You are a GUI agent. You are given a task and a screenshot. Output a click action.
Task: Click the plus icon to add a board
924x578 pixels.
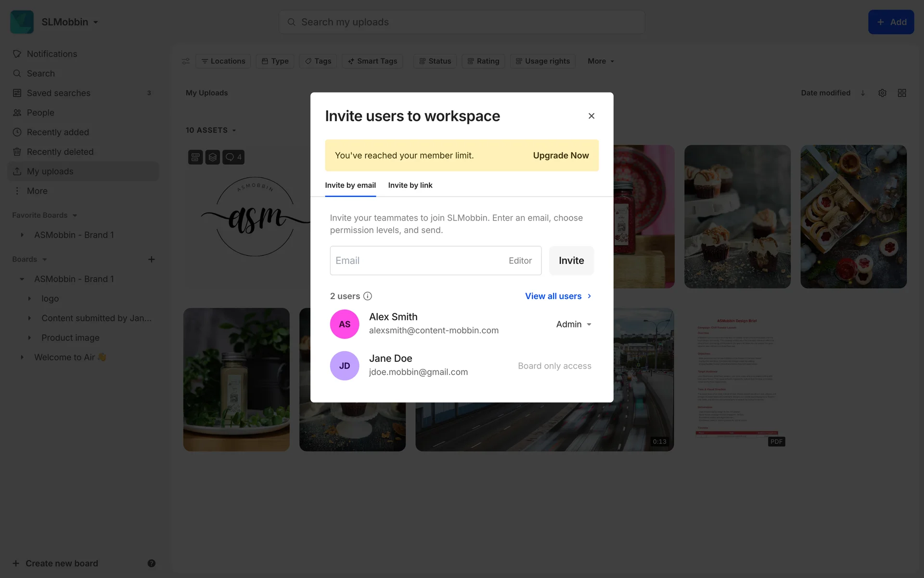[151, 259]
